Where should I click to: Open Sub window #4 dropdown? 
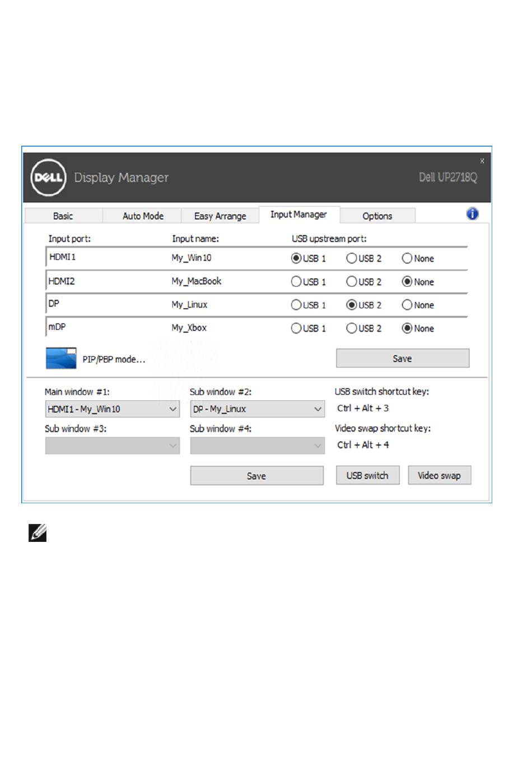(257, 446)
